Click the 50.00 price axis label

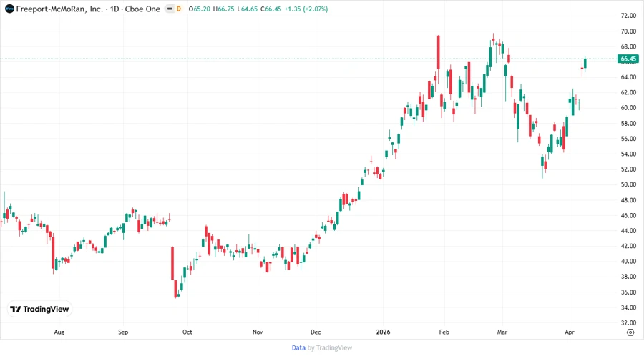click(628, 184)
